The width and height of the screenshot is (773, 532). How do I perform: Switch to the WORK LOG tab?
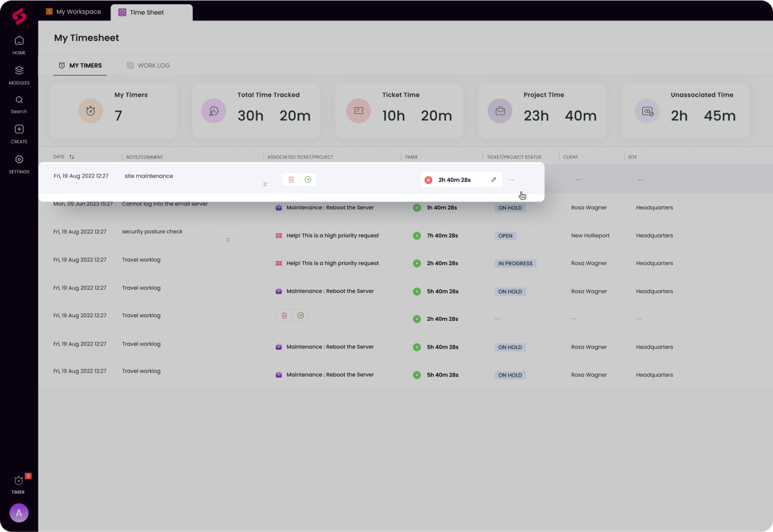click(148, 65)
